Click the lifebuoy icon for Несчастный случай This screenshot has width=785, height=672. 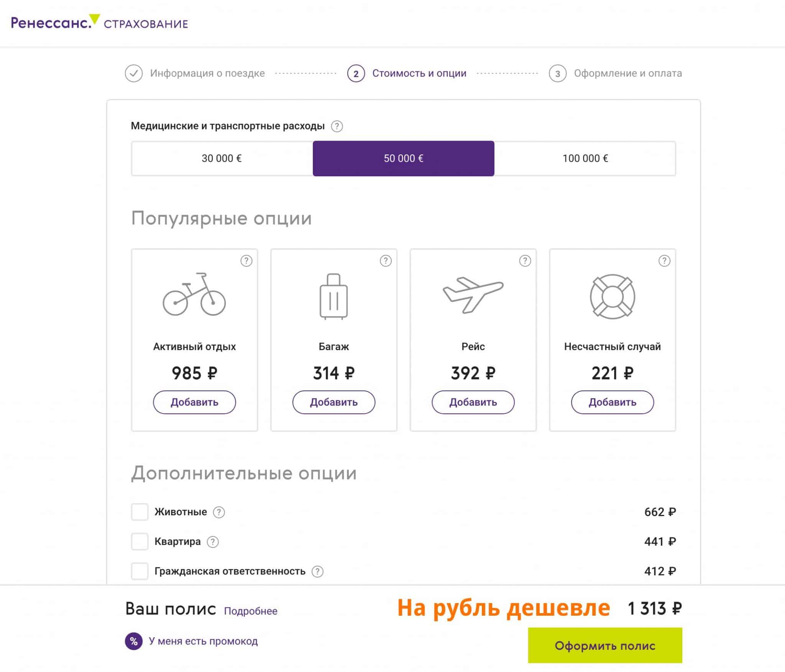pyautogui.click(x=612, y=297)
